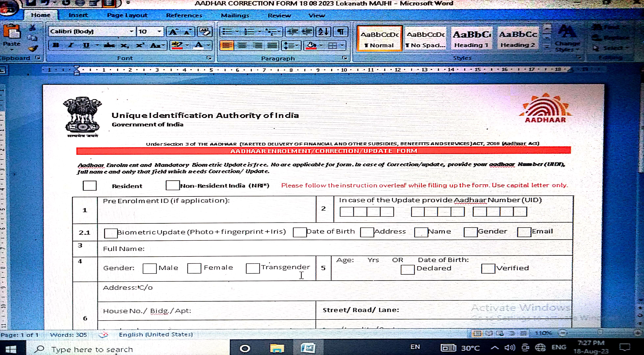Switch to the Review tab
This screenshot has height=355, width=644.
point(279,15)
